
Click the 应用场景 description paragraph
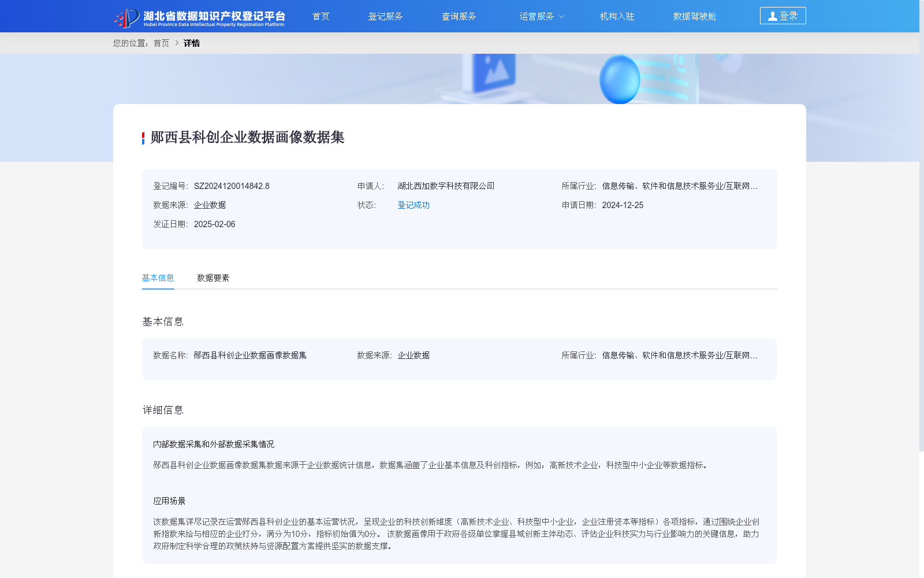[456, 534]
